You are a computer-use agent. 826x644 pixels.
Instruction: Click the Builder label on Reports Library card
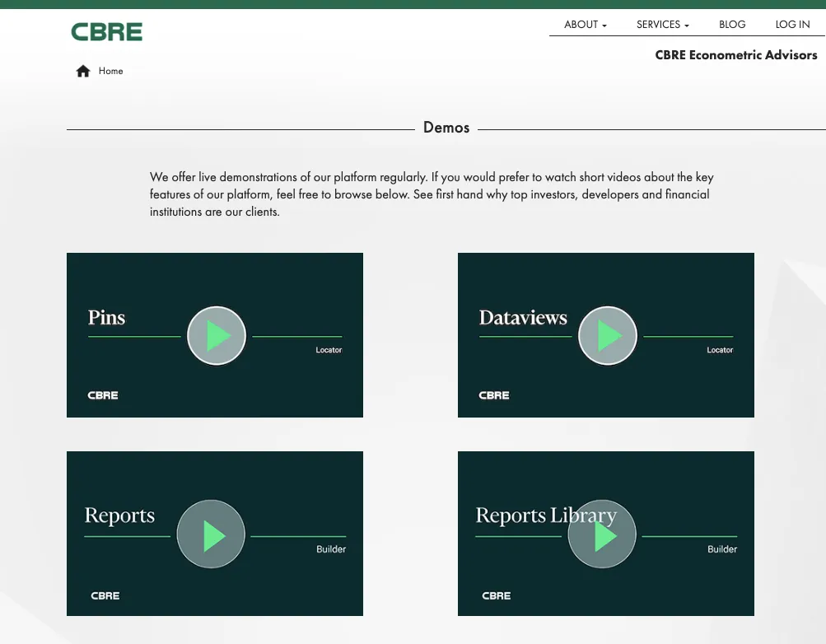pyautogui.click(x=722, y=549)
